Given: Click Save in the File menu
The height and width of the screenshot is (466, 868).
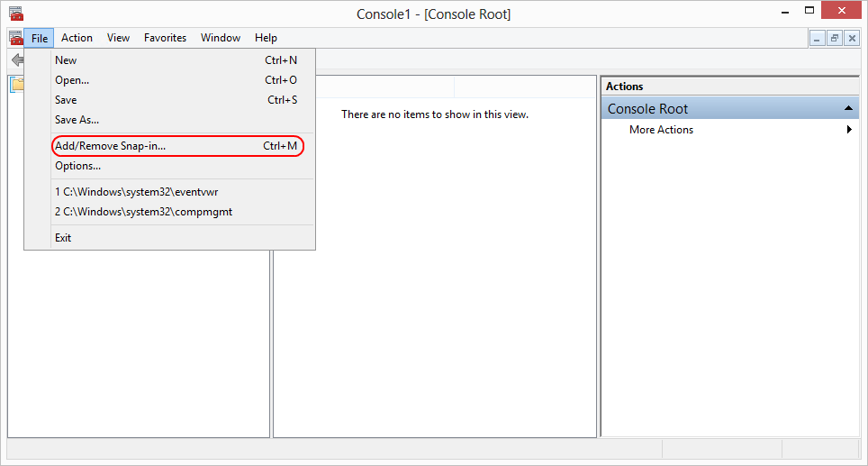Looking at the screenshot, I should (x=66, y=100).
